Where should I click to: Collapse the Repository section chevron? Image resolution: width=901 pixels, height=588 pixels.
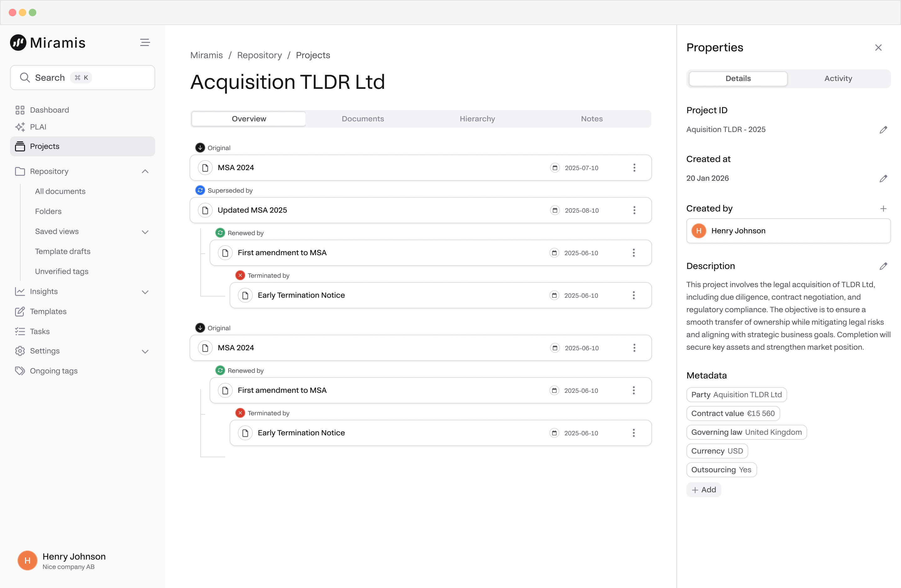point(145,171)
